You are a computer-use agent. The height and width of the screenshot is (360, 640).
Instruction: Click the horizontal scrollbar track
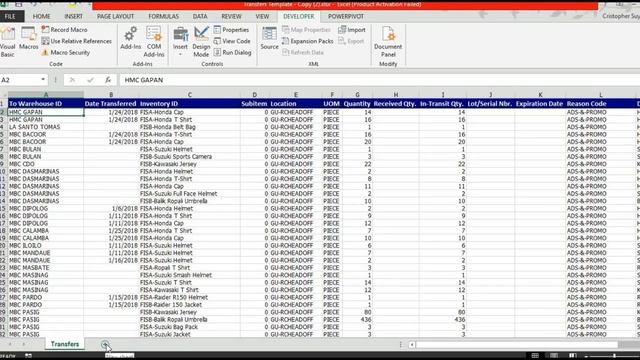[x=516, y=345]
